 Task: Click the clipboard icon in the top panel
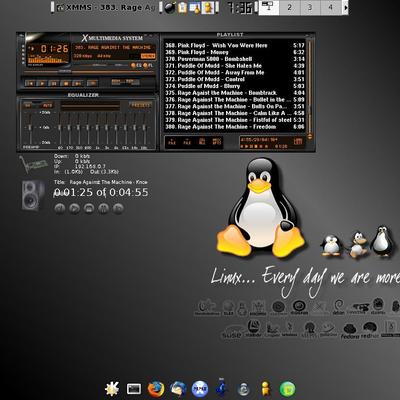182,8
